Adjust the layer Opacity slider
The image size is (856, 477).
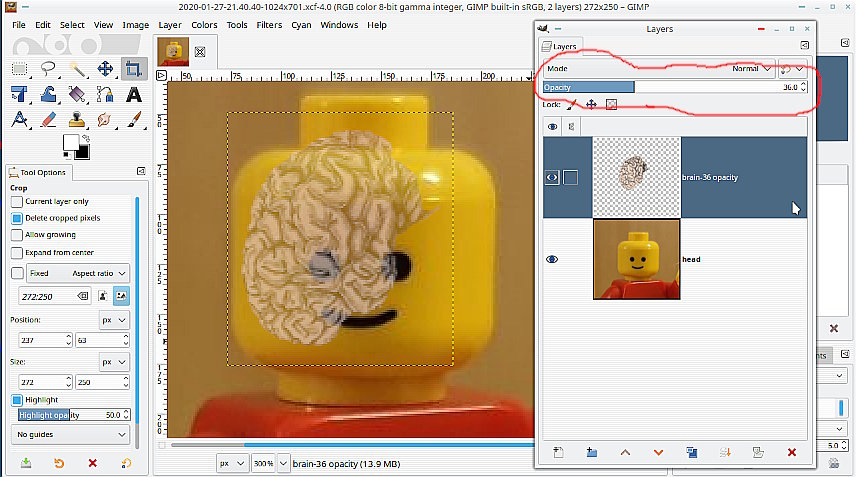[675, 87]
